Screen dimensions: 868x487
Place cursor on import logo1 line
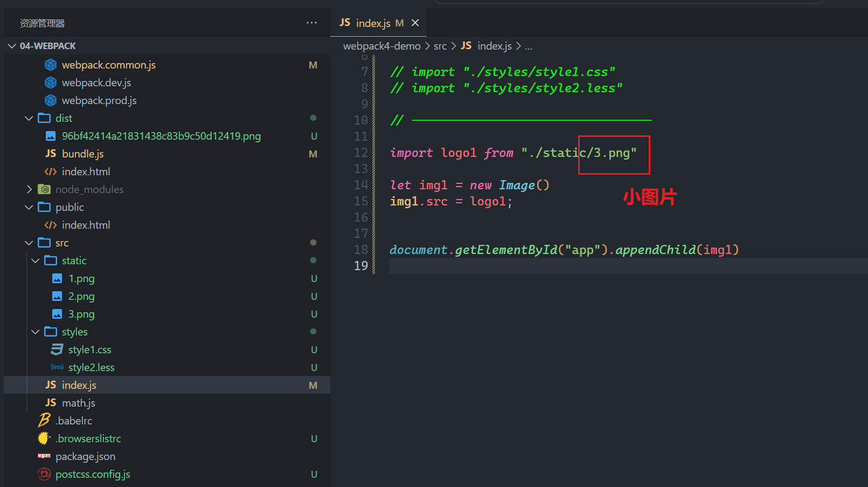tap(513, 153)
